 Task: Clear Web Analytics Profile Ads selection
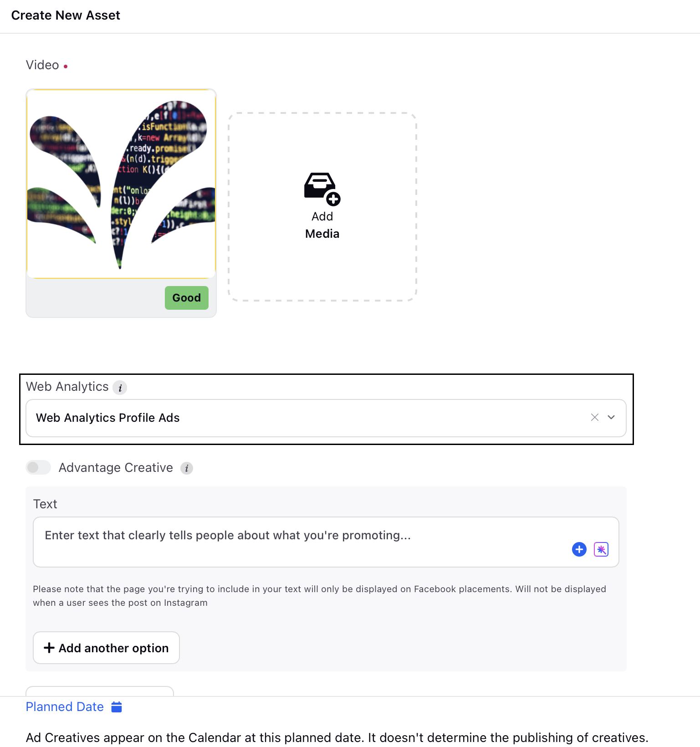click(x=594, y=417)
